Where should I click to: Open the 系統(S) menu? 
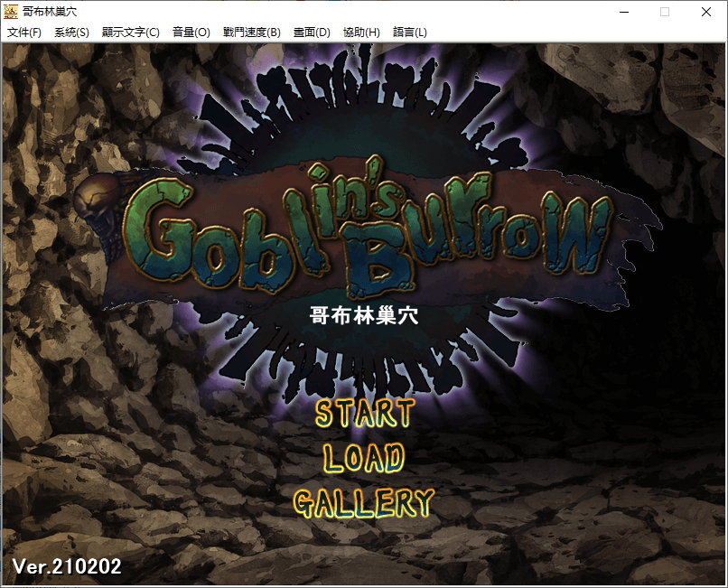point(71,33)
